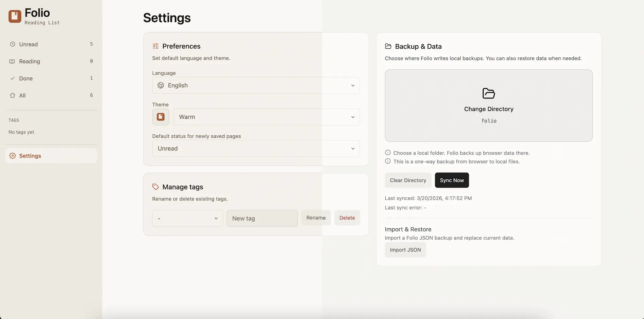
Task: Click the gear icon beside Settings
Action: 12,156
